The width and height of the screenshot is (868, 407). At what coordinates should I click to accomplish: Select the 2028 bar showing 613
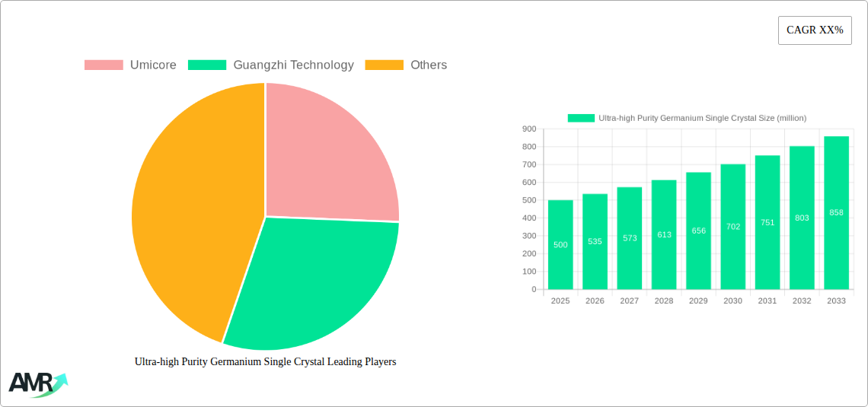click(x=664, y=235)
